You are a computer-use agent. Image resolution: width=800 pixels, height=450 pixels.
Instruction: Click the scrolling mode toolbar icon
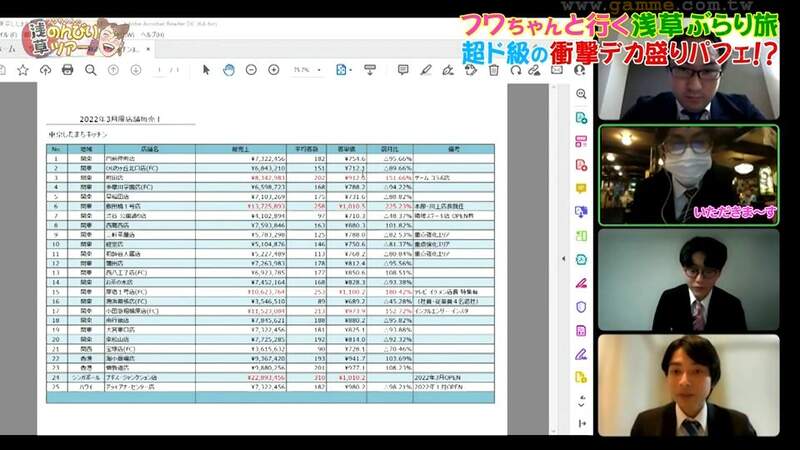pyautogui.click(x=370, y=70)
